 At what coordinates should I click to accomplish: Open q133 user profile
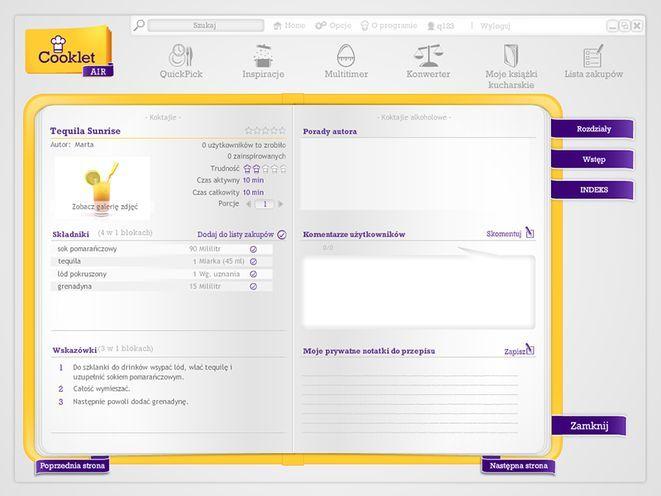pos(441,26)
